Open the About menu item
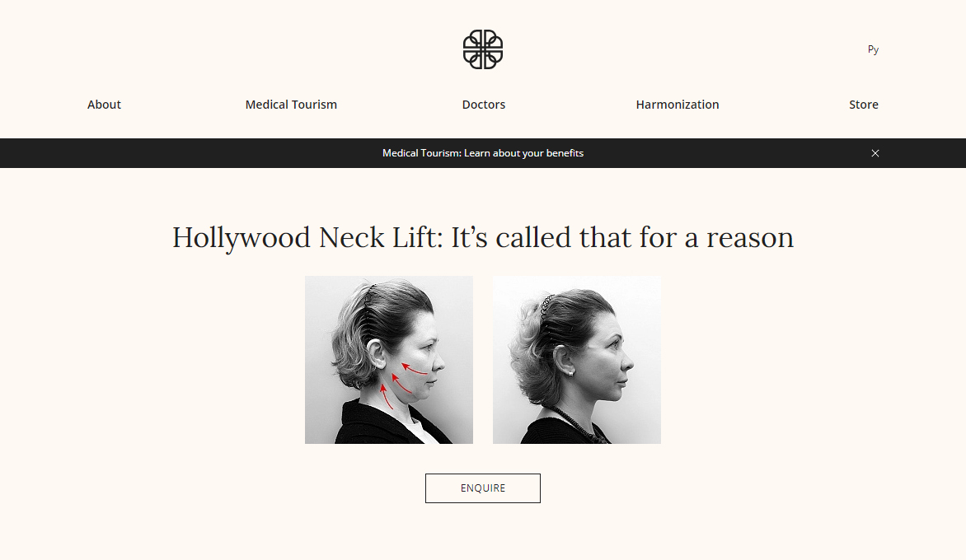The width and height of the screenshot is (966, 560). coord(104,105)
